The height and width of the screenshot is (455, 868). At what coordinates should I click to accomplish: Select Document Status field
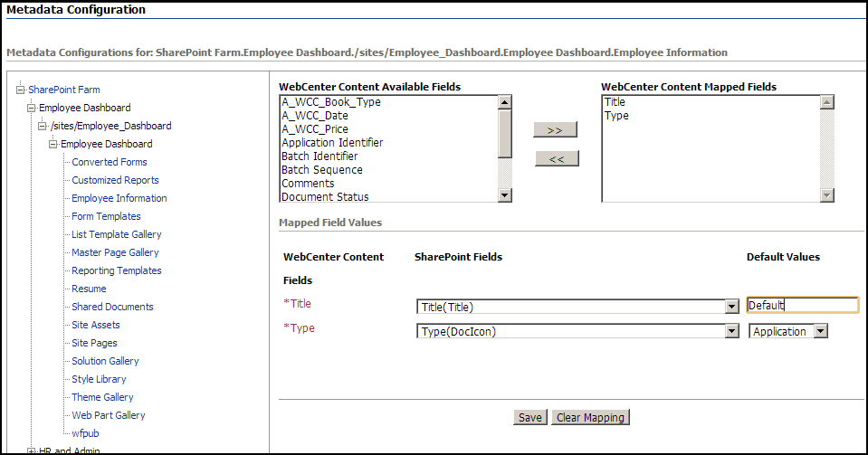click(388, 196)
